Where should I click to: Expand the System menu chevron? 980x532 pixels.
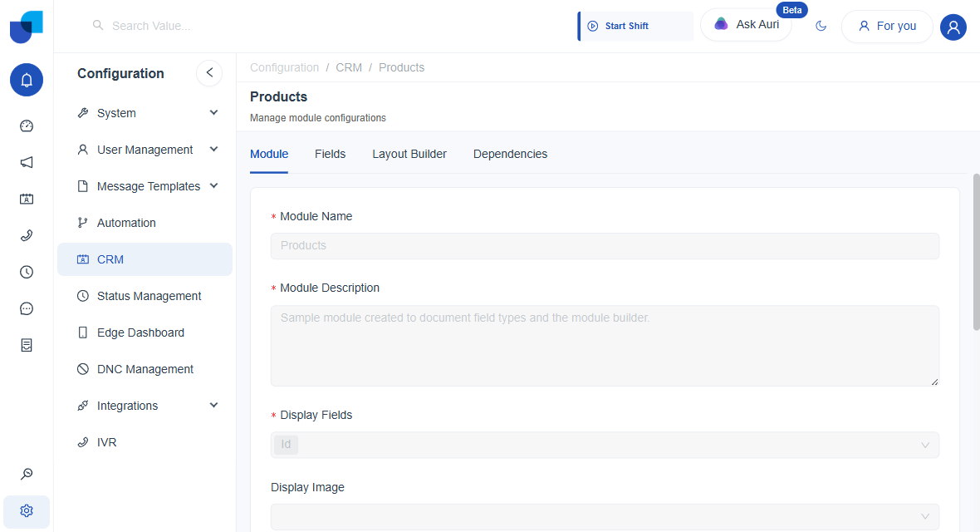coord(213,113)
